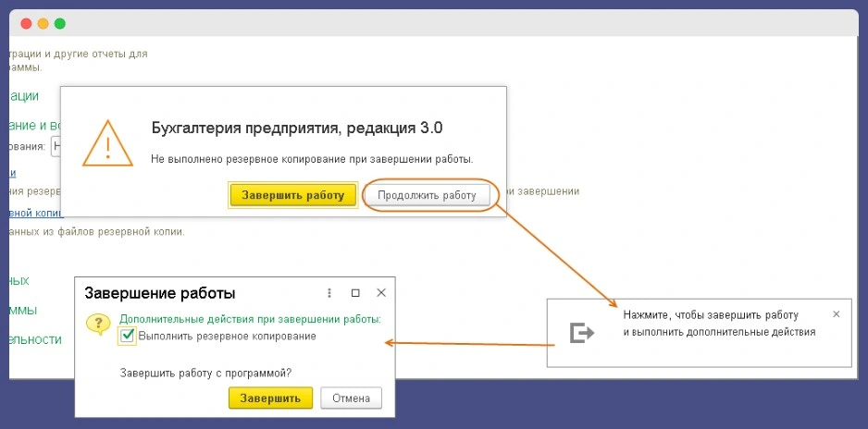Click the yellow question bubble icon
868x429 pixels.
(98, 325)
